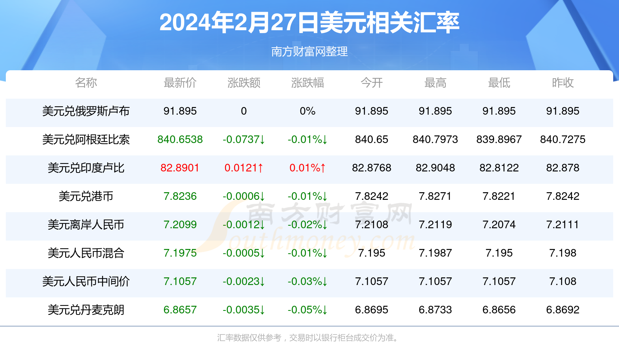Click percent change -0.05%↓

(307, 310)
